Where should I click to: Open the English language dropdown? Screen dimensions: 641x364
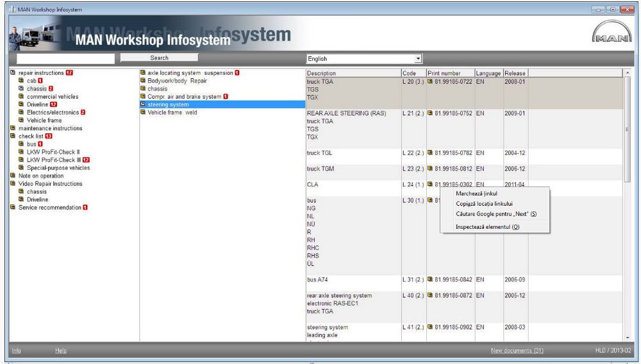pyautogui.click(x=418, y=59)
